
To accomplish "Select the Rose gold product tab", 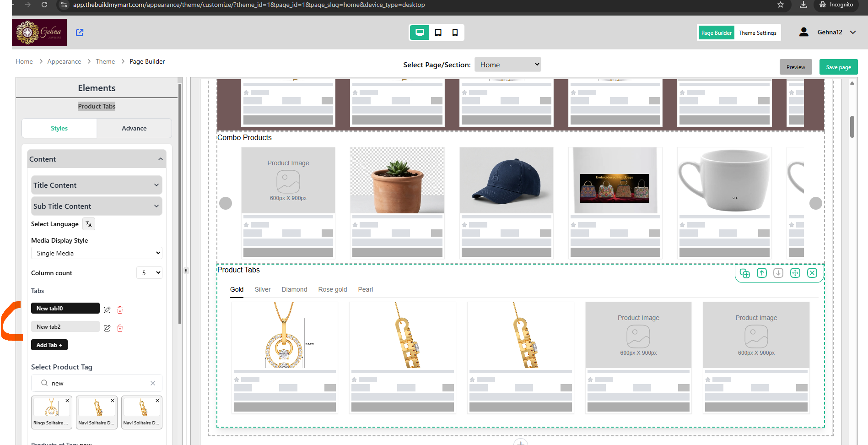I will pyautogui.click(x=333, y=289).
